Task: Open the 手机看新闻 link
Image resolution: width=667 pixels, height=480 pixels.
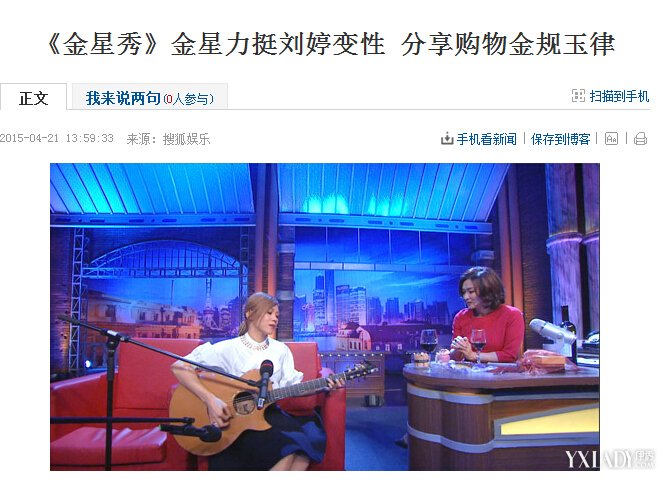Action: click(487, 139)
